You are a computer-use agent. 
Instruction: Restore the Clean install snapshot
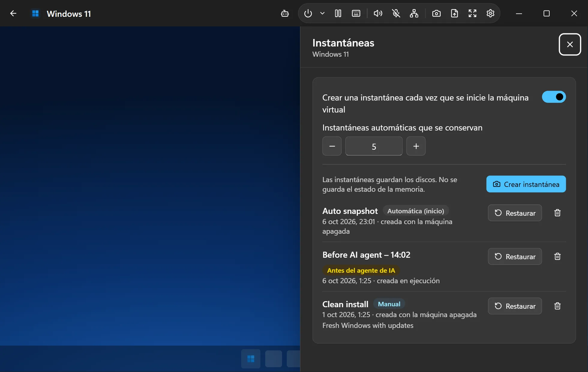515,306
